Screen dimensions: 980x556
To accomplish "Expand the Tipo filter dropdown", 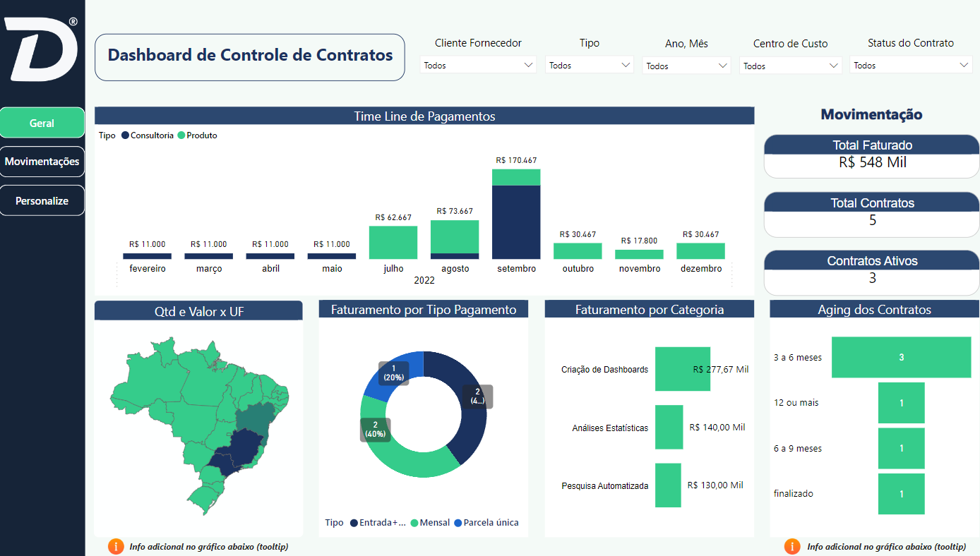I will (x=589, y=66).
